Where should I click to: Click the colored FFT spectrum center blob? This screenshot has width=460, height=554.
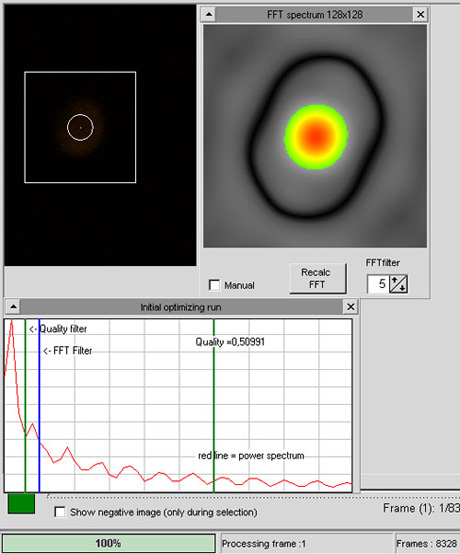[315, 137]
